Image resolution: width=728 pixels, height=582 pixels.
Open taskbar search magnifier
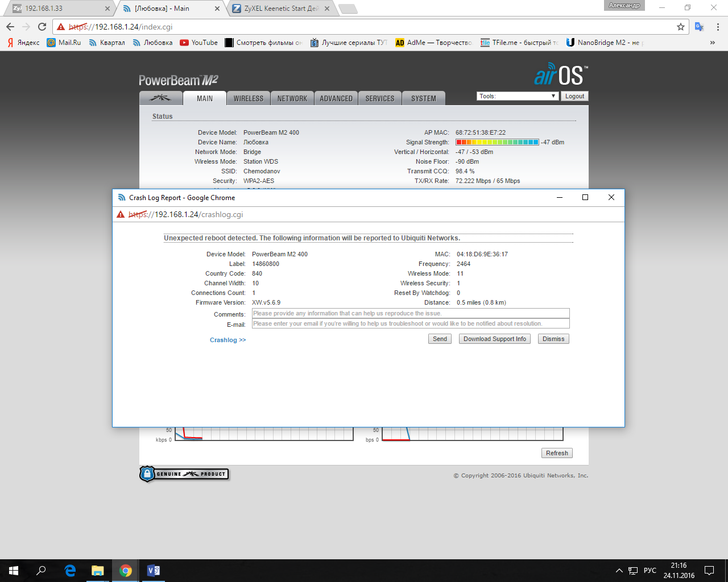pyautogui.click(x=41, y=571)
